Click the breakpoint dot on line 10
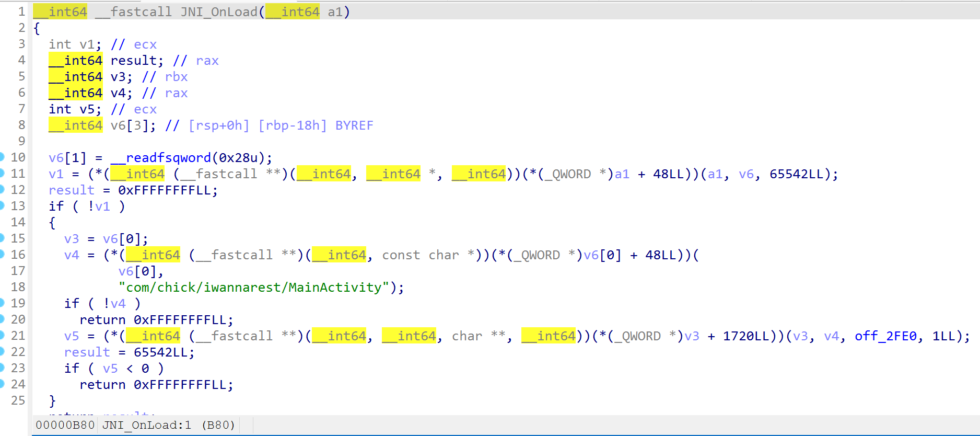The width and height of the screenshot is (980, 436). [2, 157]
